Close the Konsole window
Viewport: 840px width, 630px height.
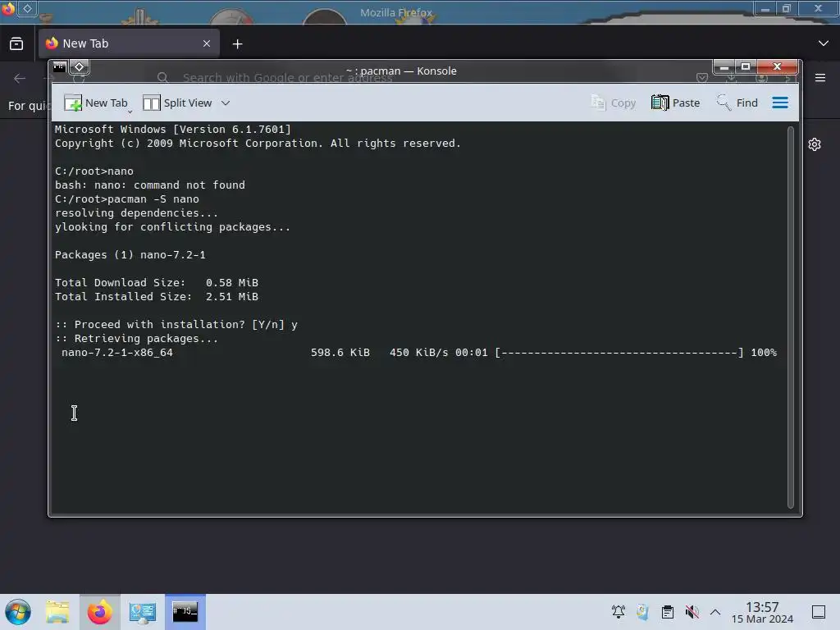coord(777,67)
